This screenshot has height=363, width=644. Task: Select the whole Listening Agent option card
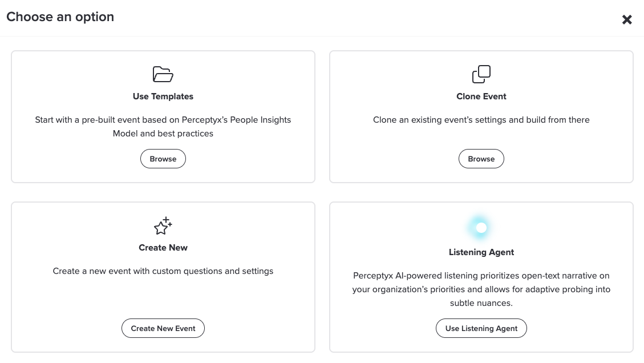[481, 277]
